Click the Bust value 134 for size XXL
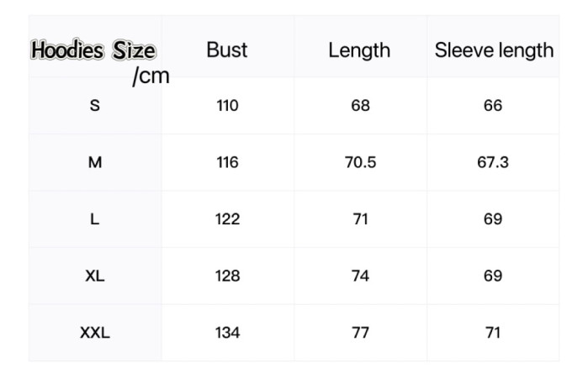The height and width of the screenshot is (373, 588). click(x=227, y=333)
